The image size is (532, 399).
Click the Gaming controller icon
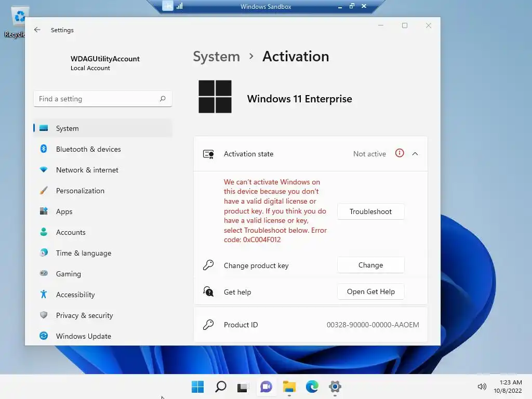44,273
